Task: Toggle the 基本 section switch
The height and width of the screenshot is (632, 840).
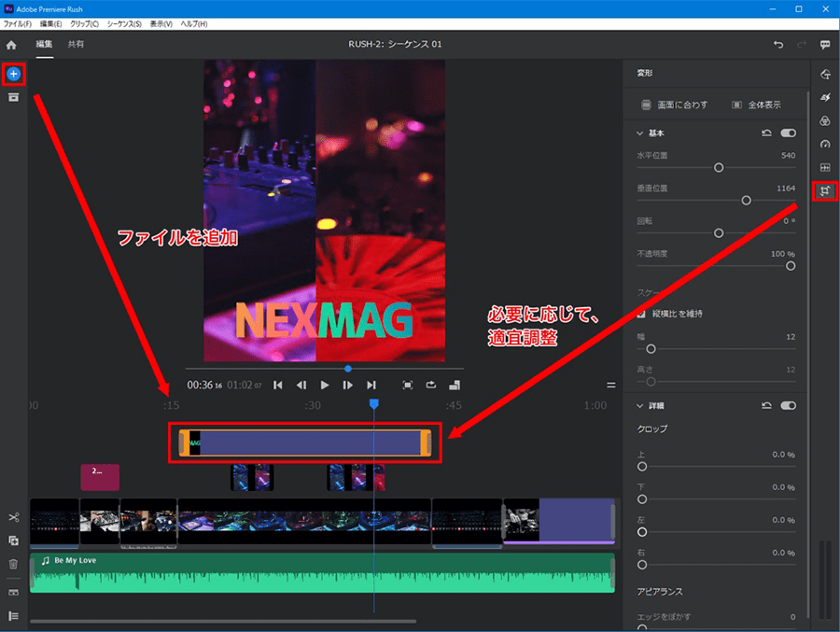Action: pyautogui.click(x=789, y=133)
